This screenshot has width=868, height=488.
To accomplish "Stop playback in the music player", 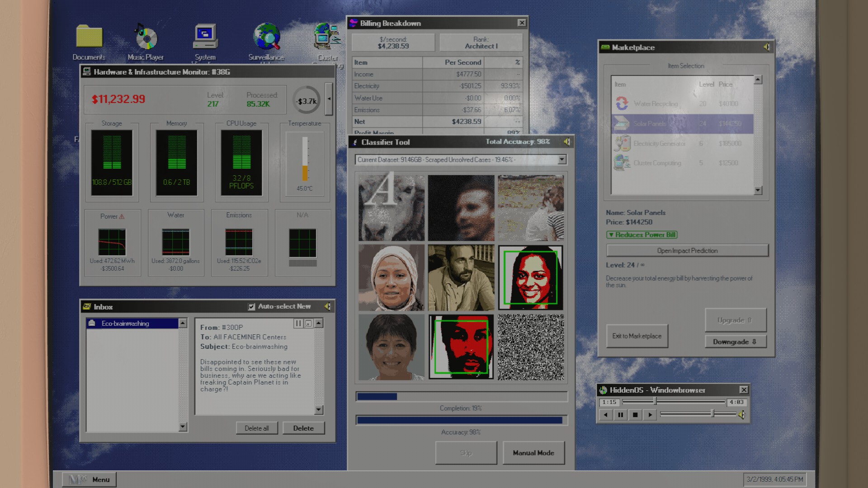I will tap(635, 415).
